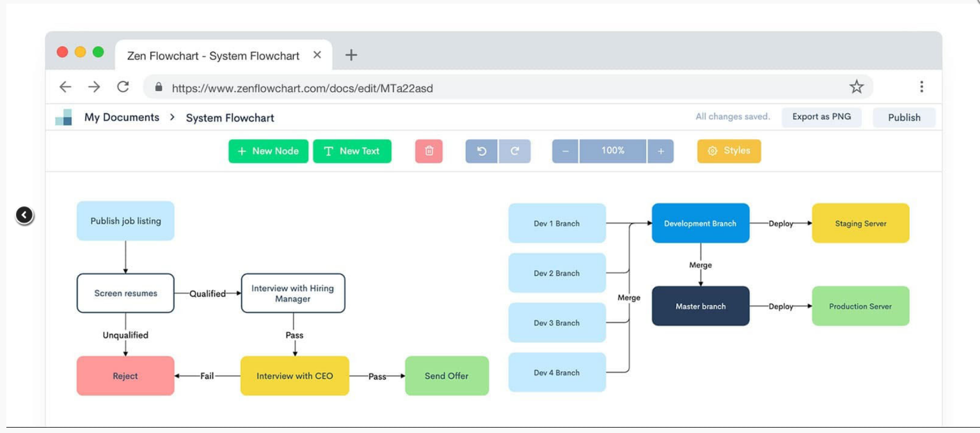Open the browser three-dot menu
This screenshot has height=433, width=980.
[x=922, y=87]
